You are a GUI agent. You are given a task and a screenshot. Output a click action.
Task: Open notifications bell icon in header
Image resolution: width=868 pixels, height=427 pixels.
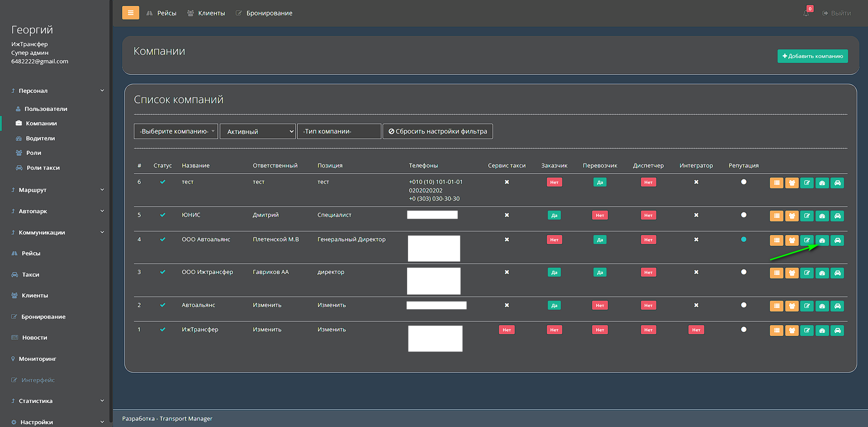coord(806,13)
